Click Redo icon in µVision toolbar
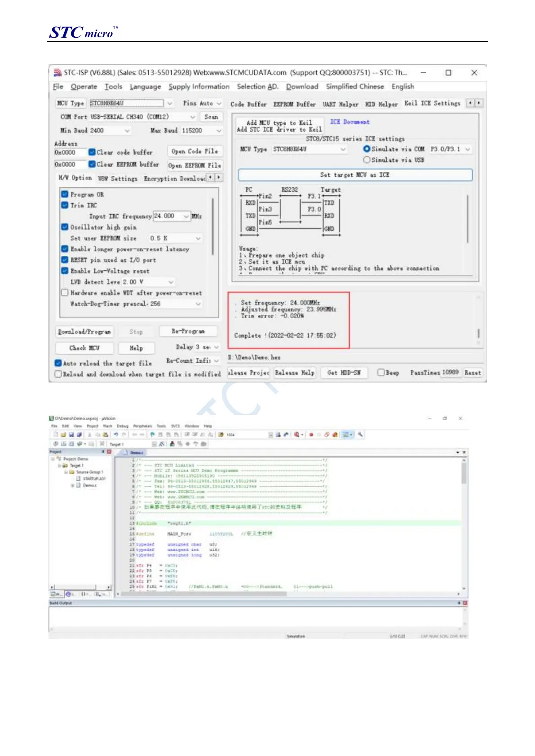535x756 pixels. tap(124, 435)
